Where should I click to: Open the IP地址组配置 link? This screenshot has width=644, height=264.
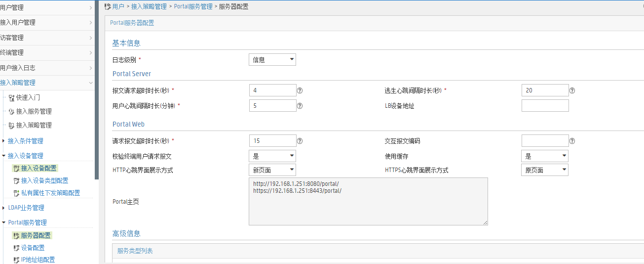(x=38, y=260)
